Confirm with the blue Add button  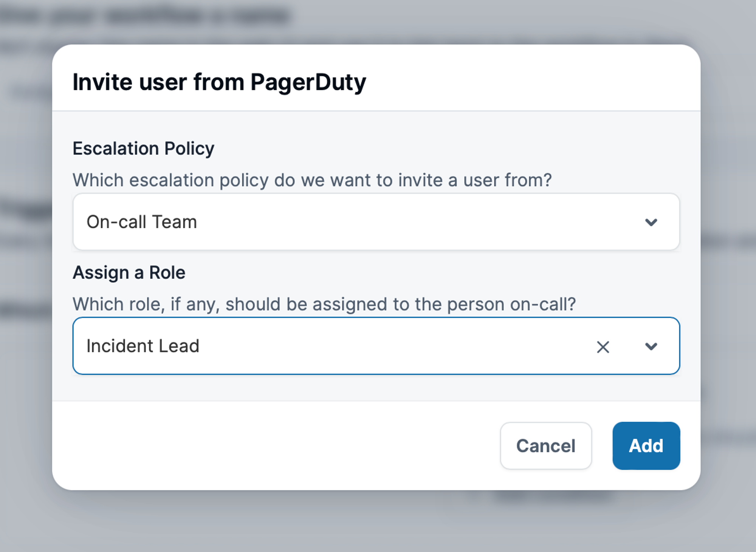coord(646,446)
